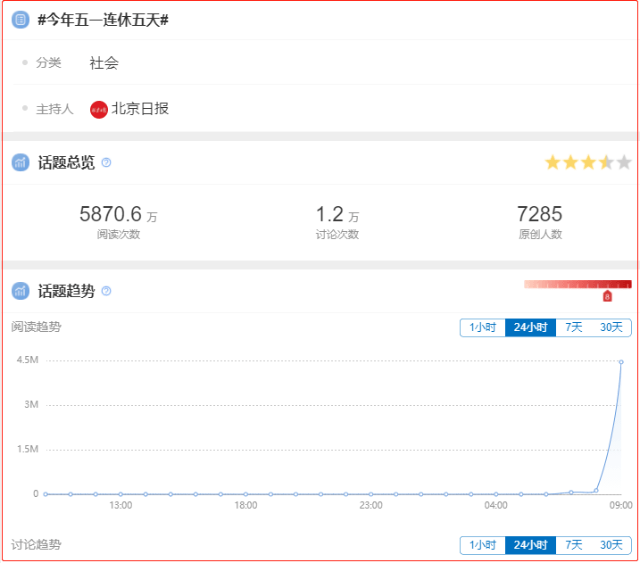Select 30天 in the 讨论趋势 section
The height and width of the screenshot is (563, 640).
pos(610,545)
